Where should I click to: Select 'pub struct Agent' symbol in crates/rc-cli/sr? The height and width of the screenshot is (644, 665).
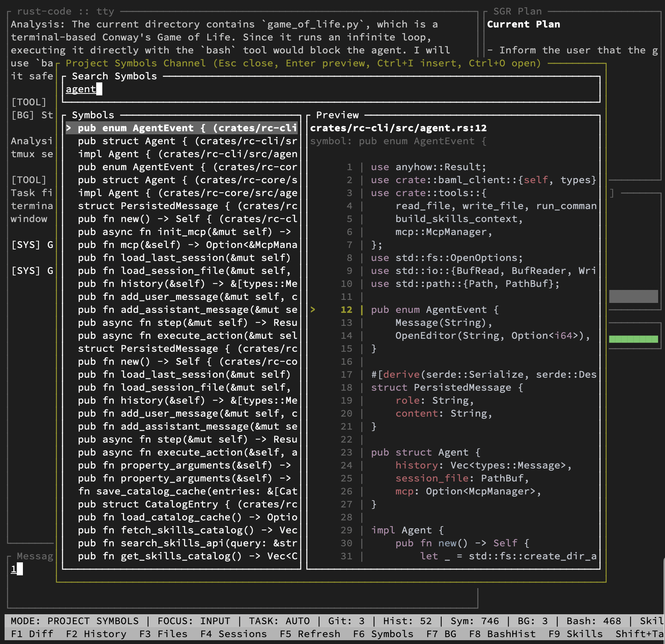point(182,141)
